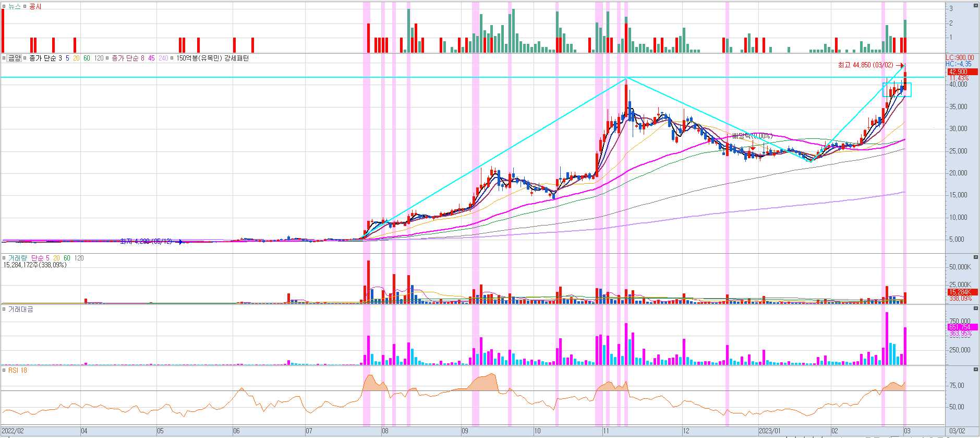Click the 최저 4,290 low price marker

tap(146, 242)
